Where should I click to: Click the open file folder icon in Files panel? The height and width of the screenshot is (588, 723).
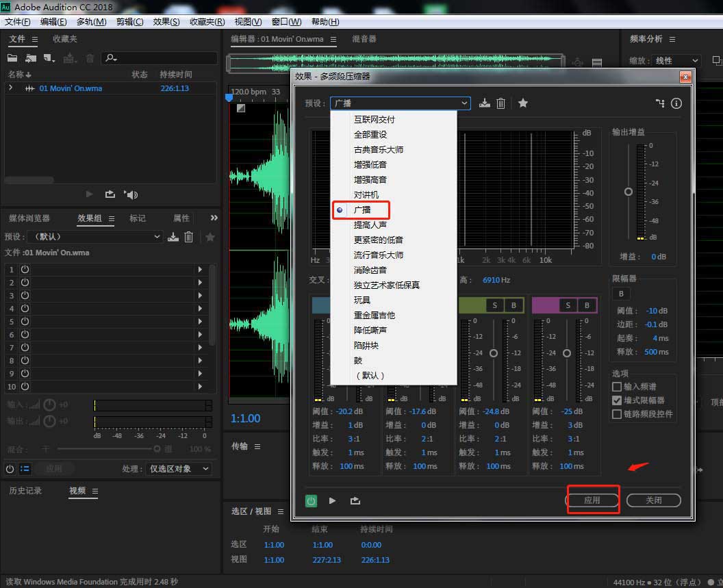12,58
